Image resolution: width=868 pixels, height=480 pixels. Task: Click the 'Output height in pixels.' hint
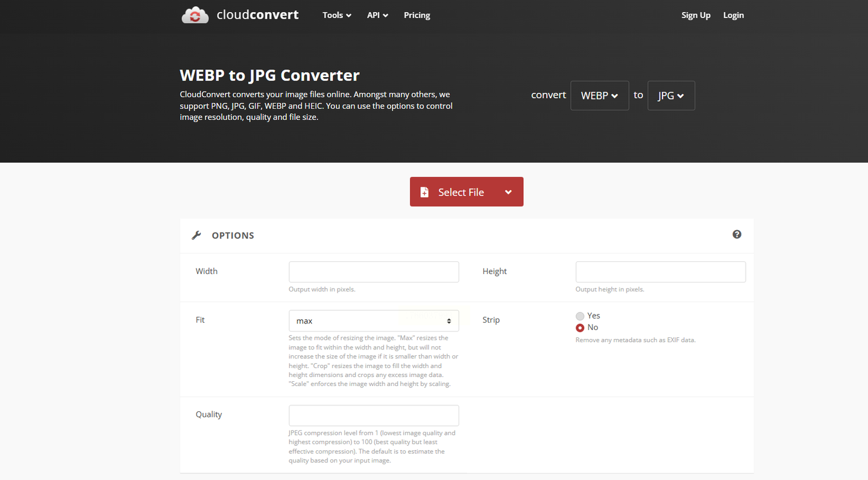610,290
